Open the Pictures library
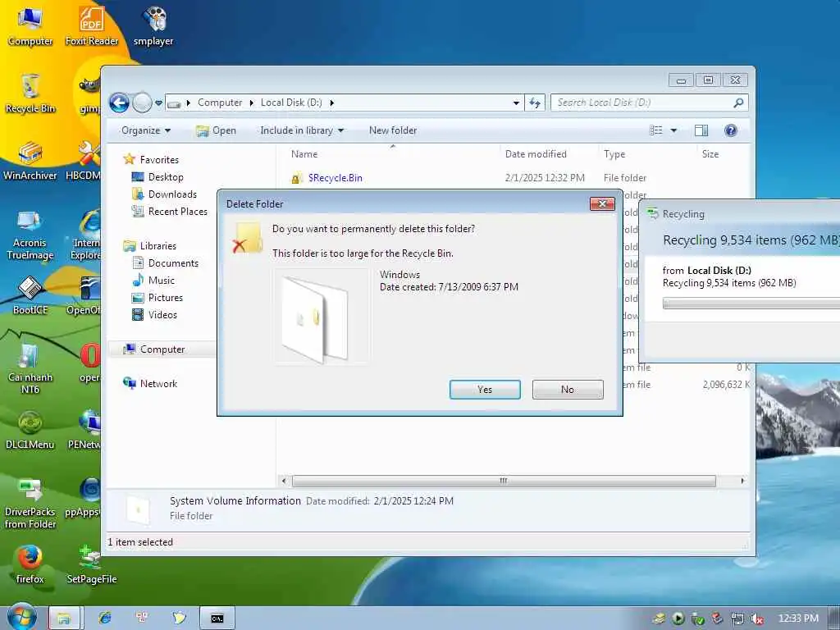 click(x=166, y=297)
